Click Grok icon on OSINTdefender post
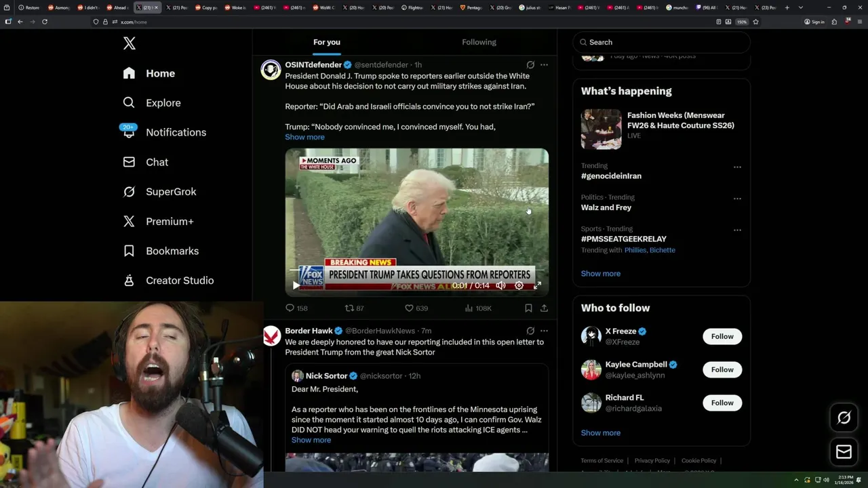This screenshot has width=868, height=488. click(530, 65)
